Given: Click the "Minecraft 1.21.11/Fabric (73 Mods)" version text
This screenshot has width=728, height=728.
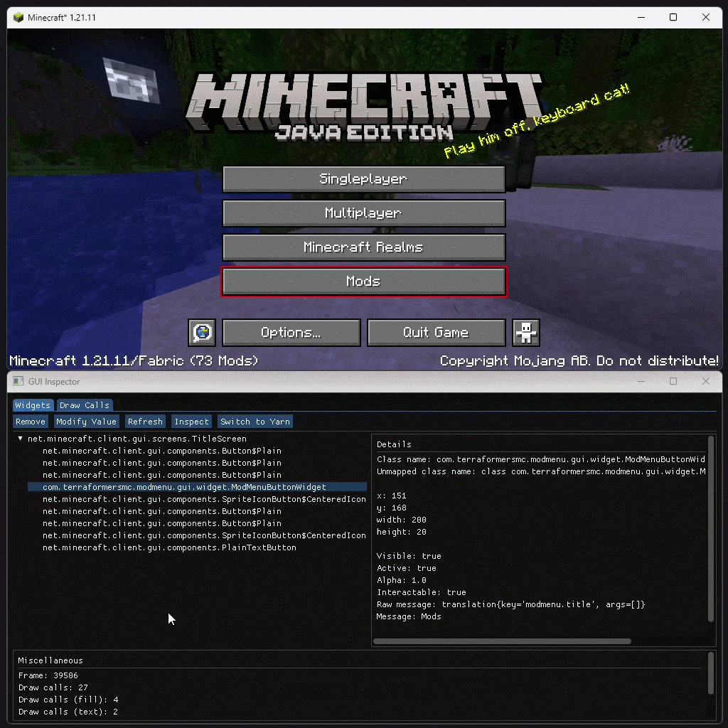Looking at the screenshot, I should 134,360.
